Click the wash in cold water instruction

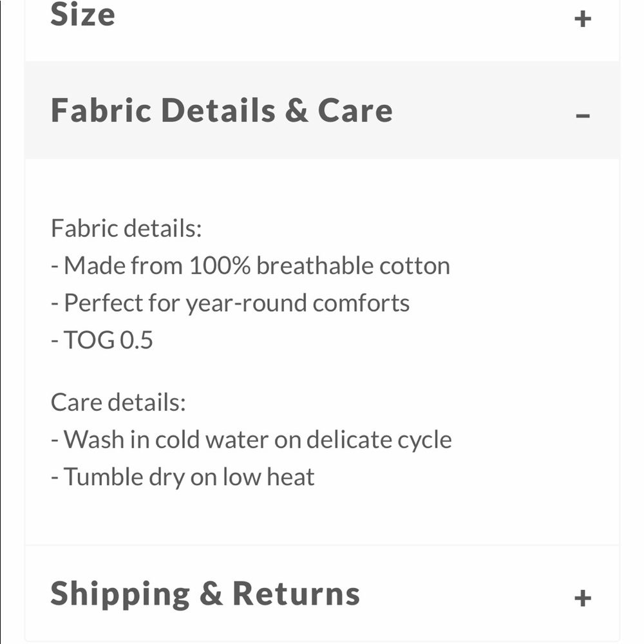coord(252,439)
